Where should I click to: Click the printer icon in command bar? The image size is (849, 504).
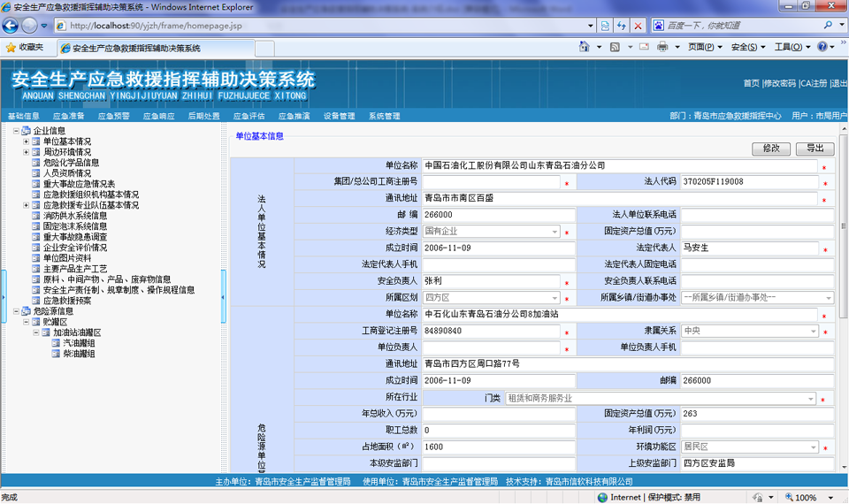pos(662,47)
